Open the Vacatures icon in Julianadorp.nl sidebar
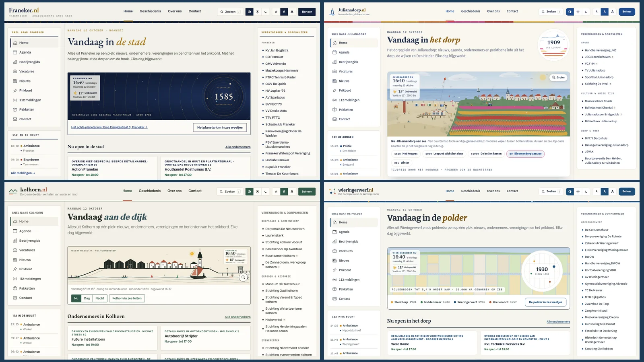This screenshot has width=644, height=362. click(x=334, y=71)
